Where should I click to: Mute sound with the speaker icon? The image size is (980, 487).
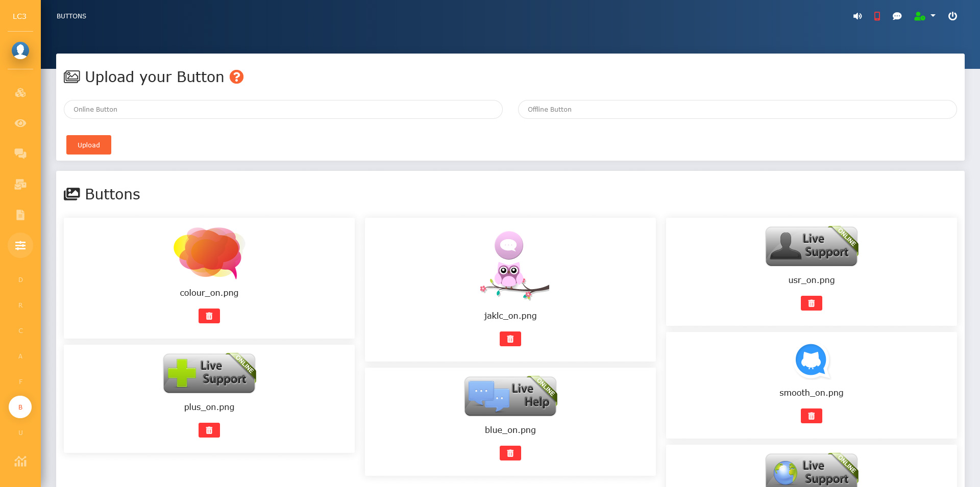point(857,16)
